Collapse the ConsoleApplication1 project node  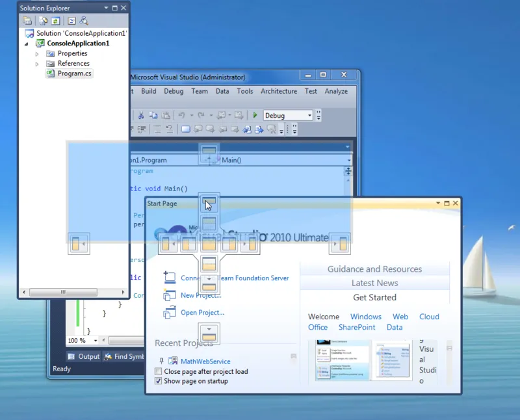pyautogui.click(x=27, y=44)
